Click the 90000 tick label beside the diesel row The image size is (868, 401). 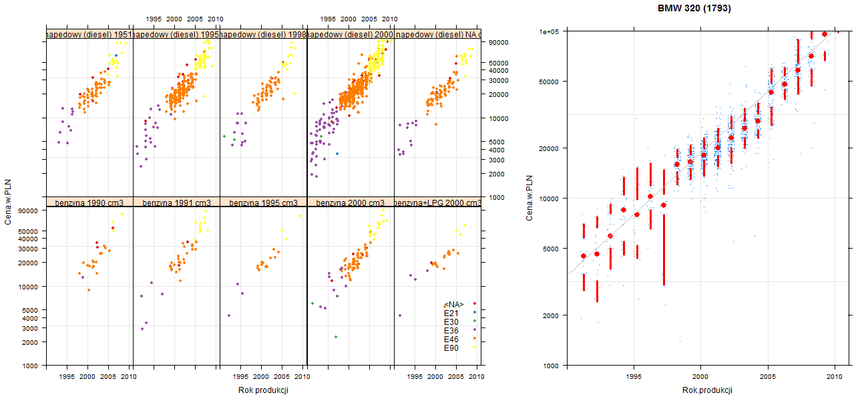point(499,42)
